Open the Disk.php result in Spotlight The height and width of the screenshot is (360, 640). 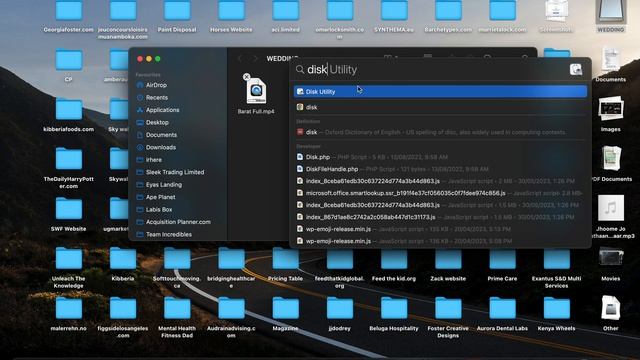point(440,157)
